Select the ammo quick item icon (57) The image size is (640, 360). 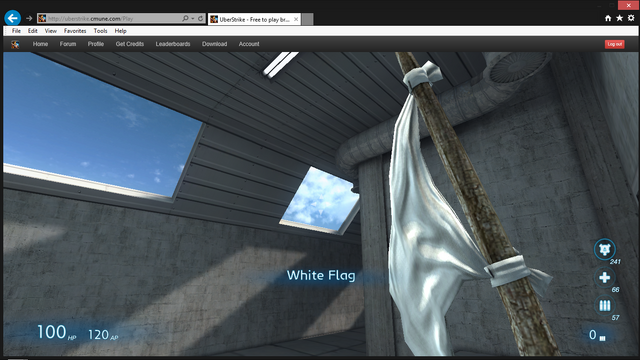[x=604, y=305]
